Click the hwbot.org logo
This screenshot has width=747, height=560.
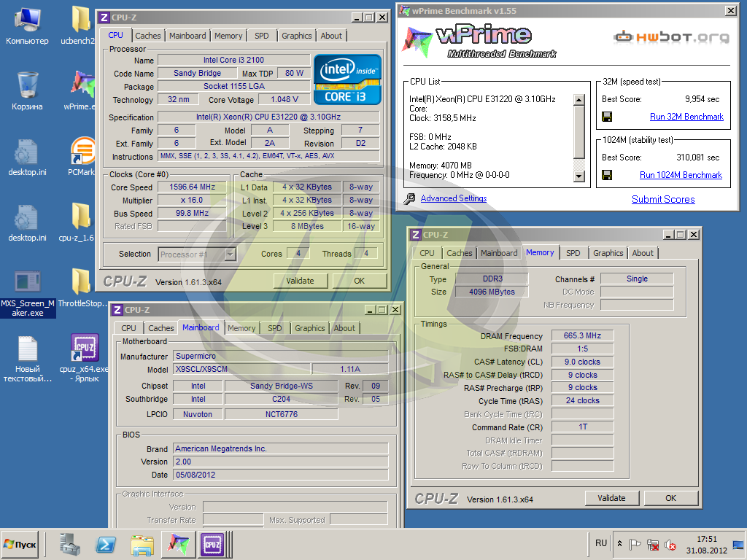(672, 36)
